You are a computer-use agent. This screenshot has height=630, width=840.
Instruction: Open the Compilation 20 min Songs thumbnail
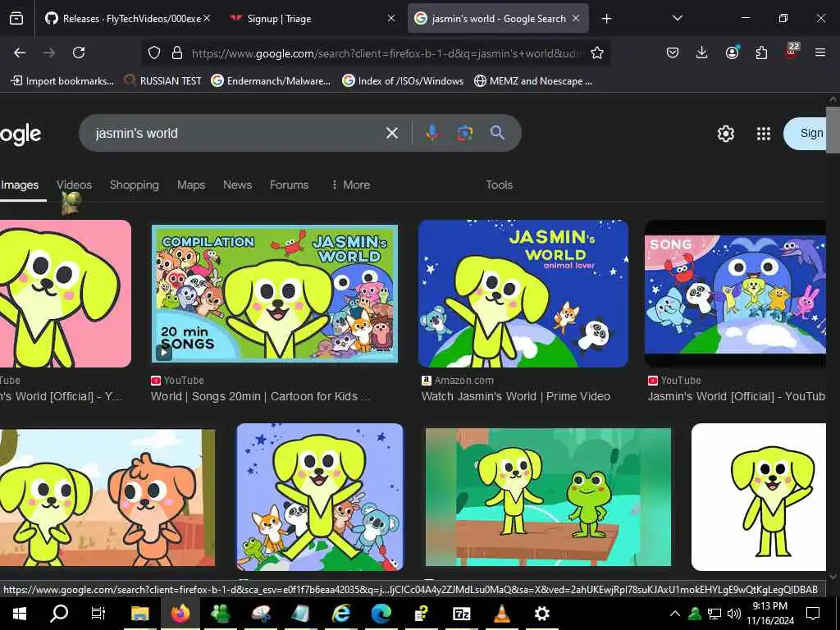(274, 294)
